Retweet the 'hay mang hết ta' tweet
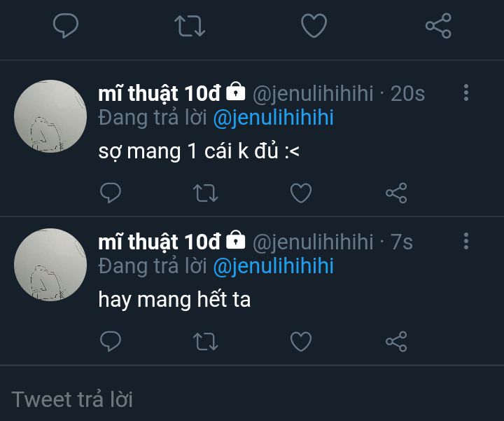The height and width of the screenshot is (421, 504). tap(205, 341)
